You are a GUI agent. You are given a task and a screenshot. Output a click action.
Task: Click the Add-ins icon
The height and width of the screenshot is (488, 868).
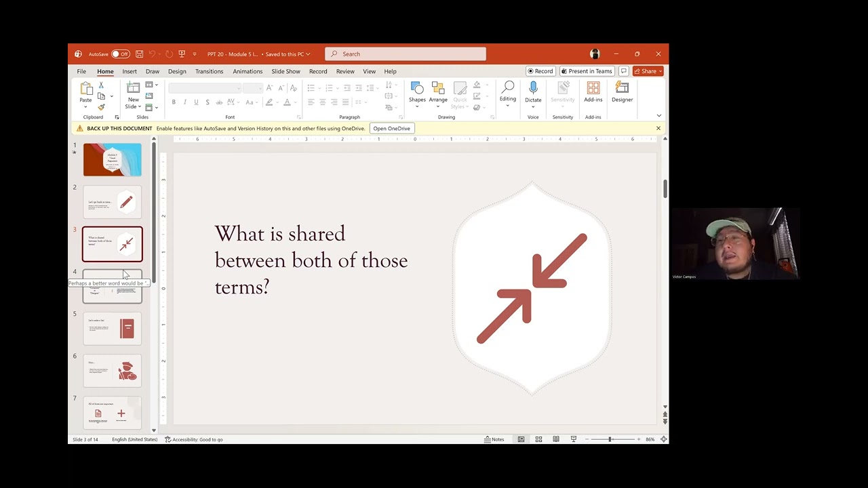click(593, 92)
